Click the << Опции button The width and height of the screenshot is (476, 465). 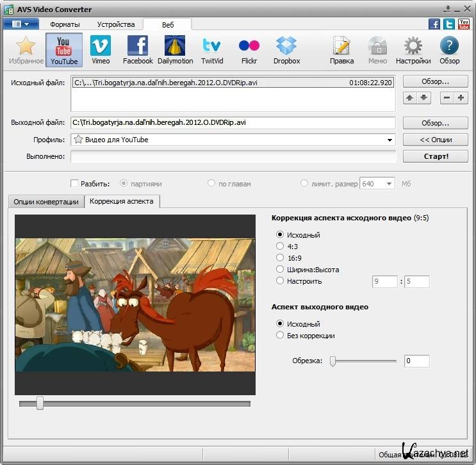point(435,140)
